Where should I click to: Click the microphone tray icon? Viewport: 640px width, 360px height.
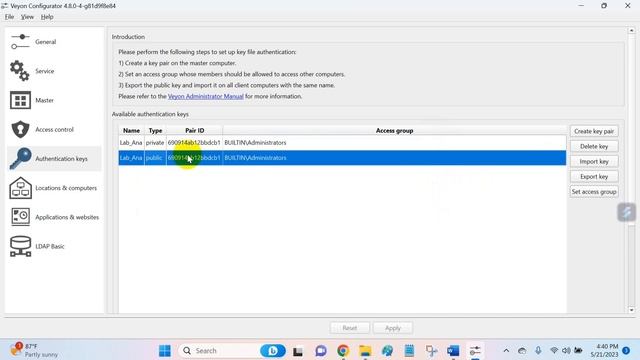(538, 351)
